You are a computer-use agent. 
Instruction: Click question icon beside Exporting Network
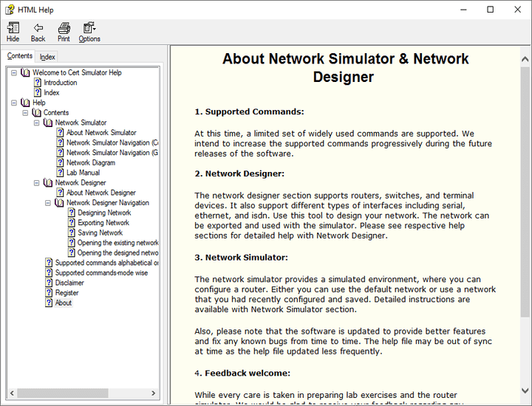click(x=71, y=223)
